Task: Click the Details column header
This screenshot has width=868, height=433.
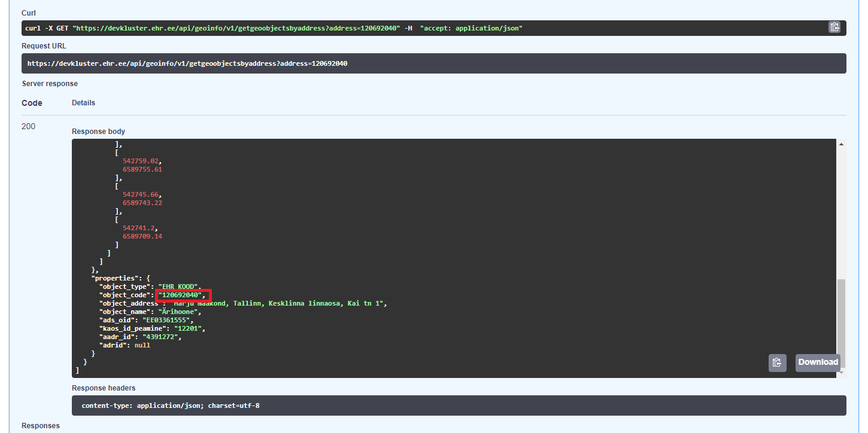Action: (x=83, y=102)
